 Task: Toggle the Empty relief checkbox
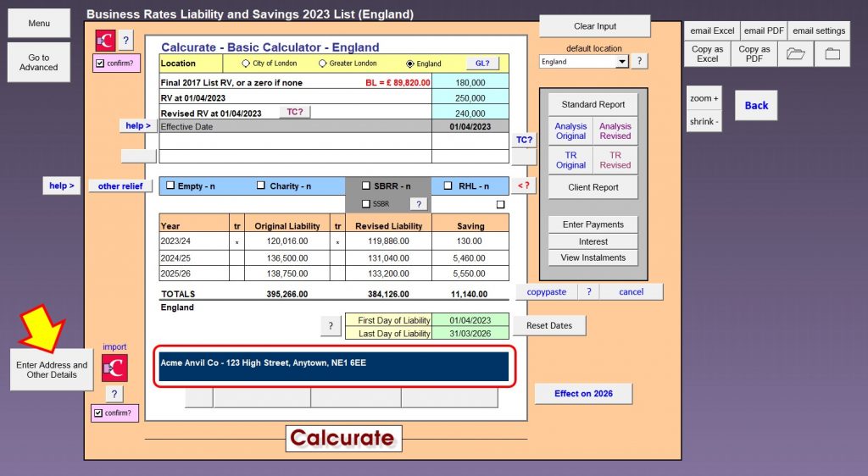[170, 185]
